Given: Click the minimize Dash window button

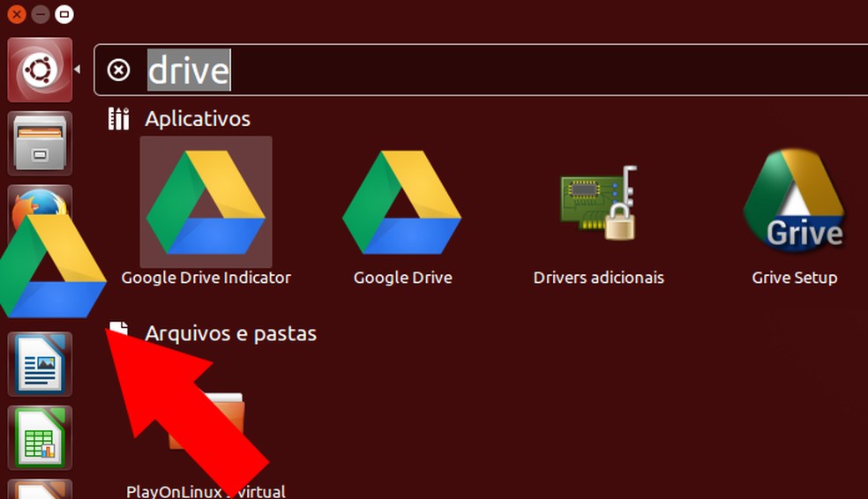Looking at the screenshot, I should (41, 14).
